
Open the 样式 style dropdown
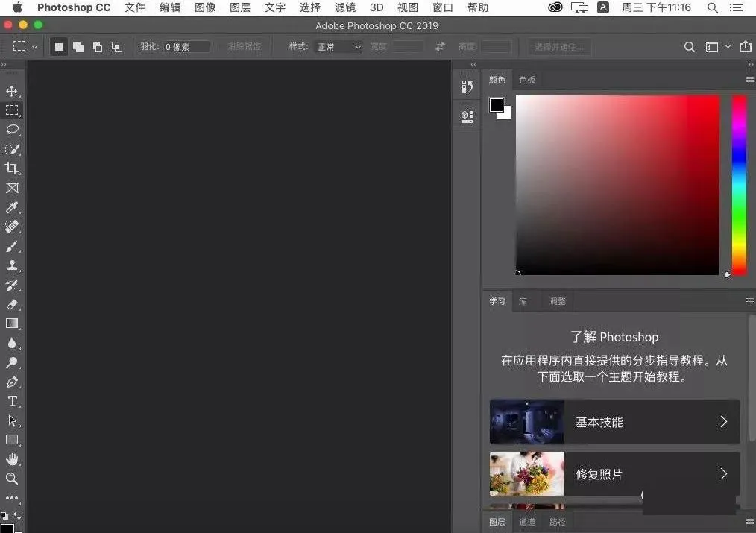pyautogui.click(x=339, y=47)
